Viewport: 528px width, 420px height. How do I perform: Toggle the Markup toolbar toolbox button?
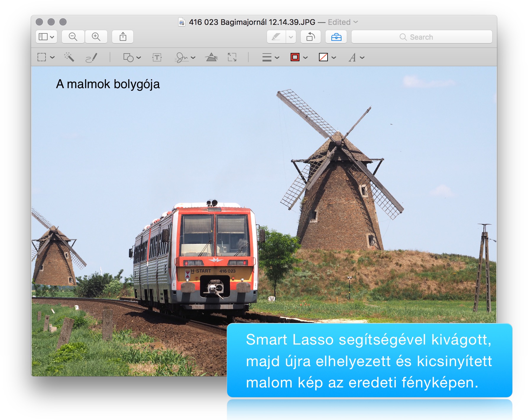(x=336, y=37)
